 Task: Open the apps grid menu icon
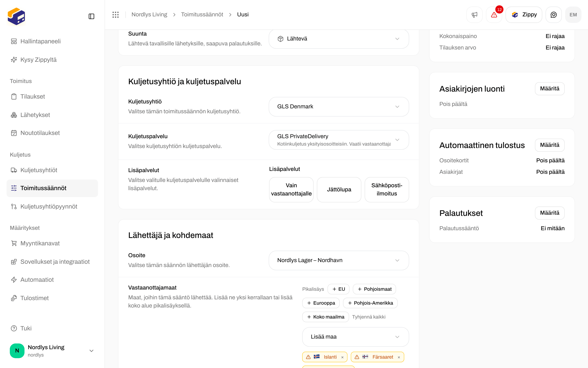click(116, 15)
